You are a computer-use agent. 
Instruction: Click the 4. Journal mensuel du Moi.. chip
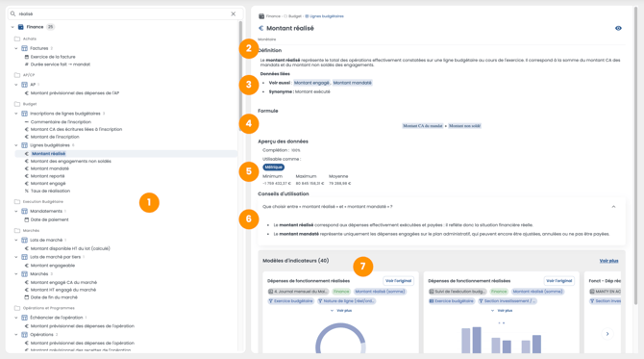298,292
